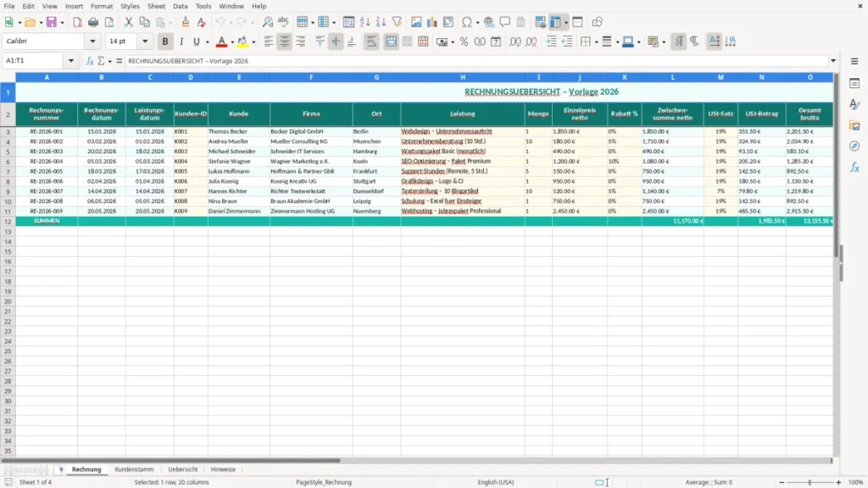Click the AutoFilter funnel icon
Screen dimensions: 868x488
pyautogui.click(x=397, y=22)
